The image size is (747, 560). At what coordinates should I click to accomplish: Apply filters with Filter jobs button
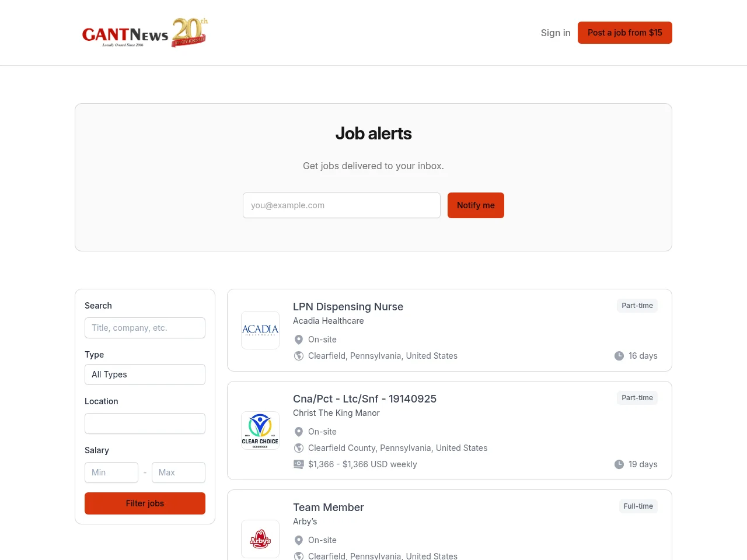(145, 503)
